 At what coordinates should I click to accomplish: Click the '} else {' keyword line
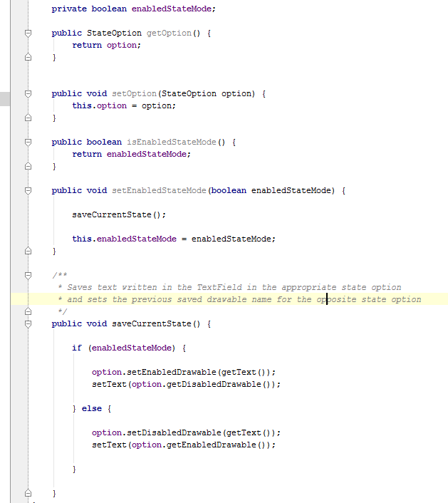(92, 409)
